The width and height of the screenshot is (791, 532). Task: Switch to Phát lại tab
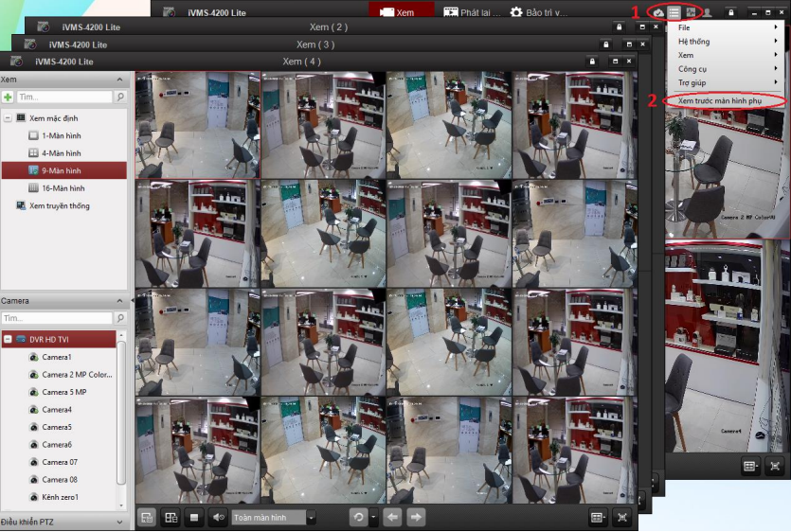tap(472, 12)
